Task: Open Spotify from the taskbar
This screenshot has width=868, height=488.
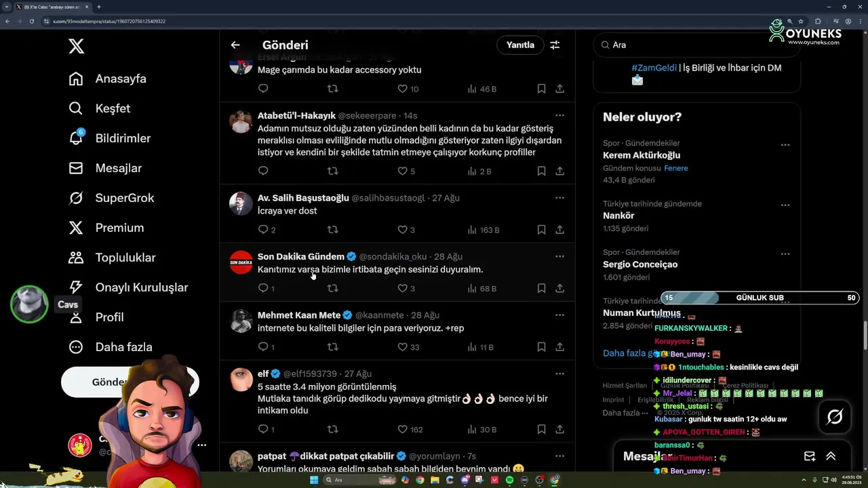Action: tap(510, 480)
